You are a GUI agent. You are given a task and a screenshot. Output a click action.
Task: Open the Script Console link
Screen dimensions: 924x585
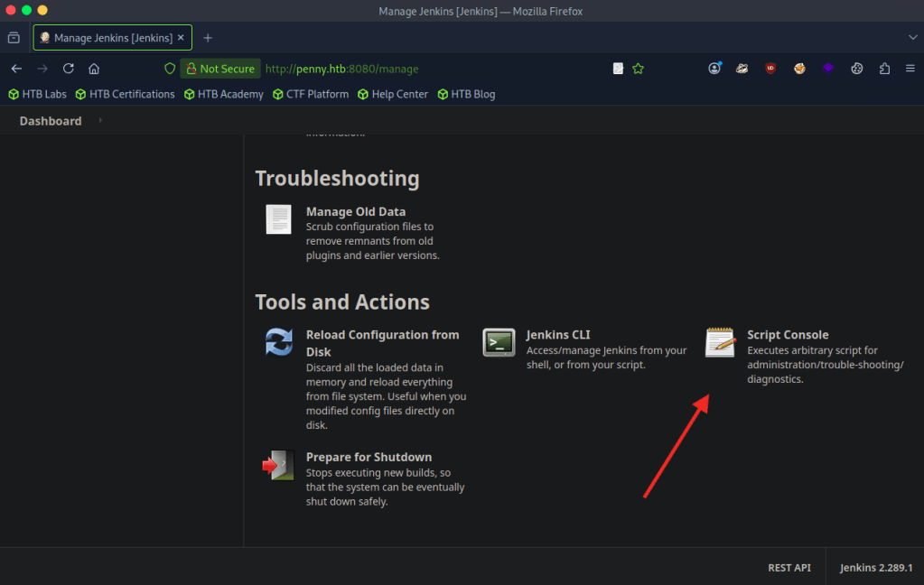click(788, 335)
